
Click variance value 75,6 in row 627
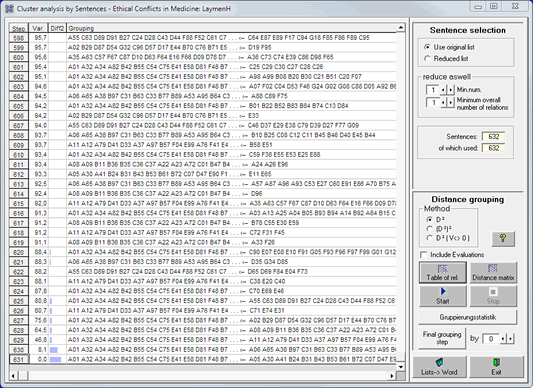pos(41,320)
